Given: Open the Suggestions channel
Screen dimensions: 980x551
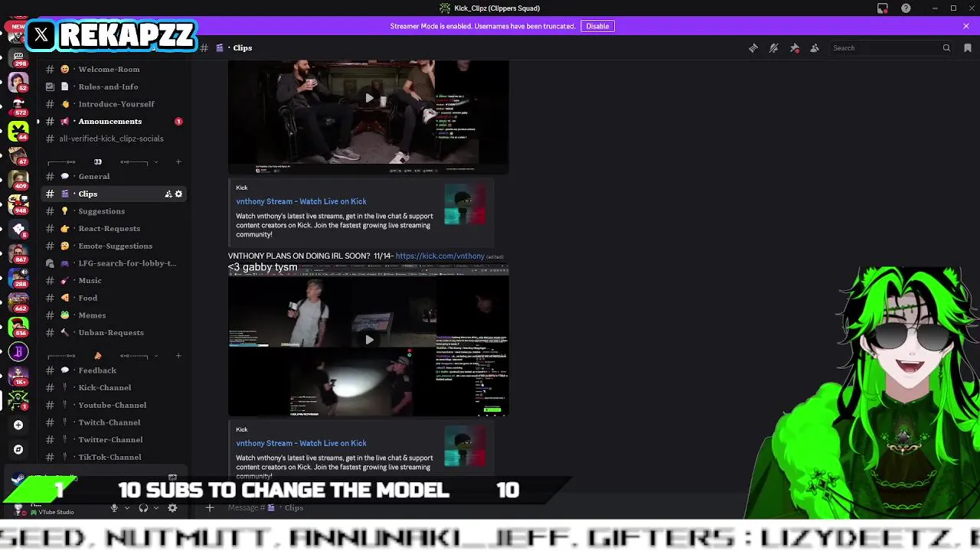Looking at the screenshot, I should [113, 211].
